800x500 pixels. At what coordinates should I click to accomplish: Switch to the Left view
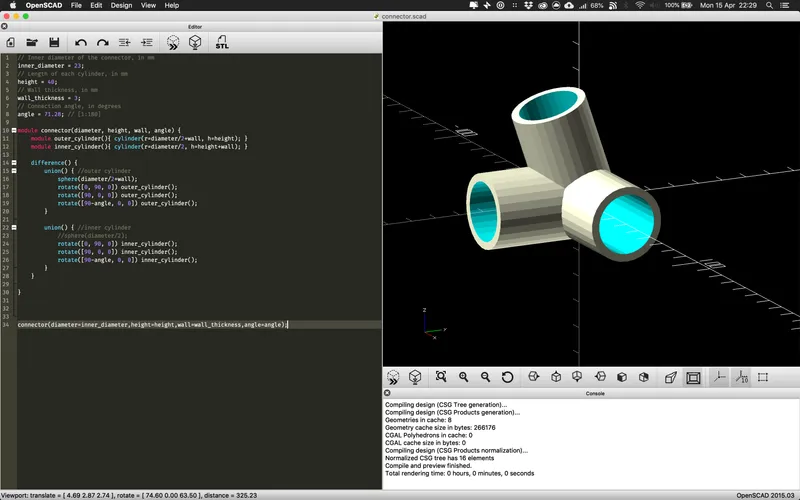click(600, 377)
